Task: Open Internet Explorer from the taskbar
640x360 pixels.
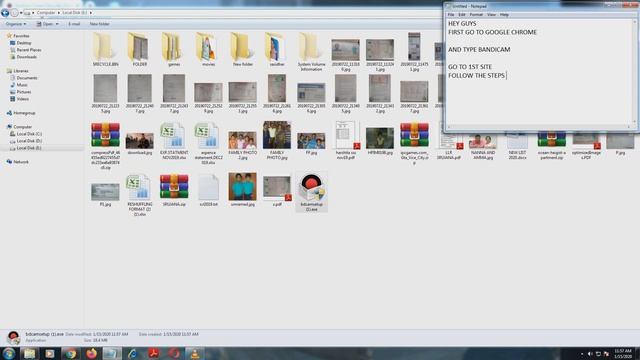Action: 133,353
